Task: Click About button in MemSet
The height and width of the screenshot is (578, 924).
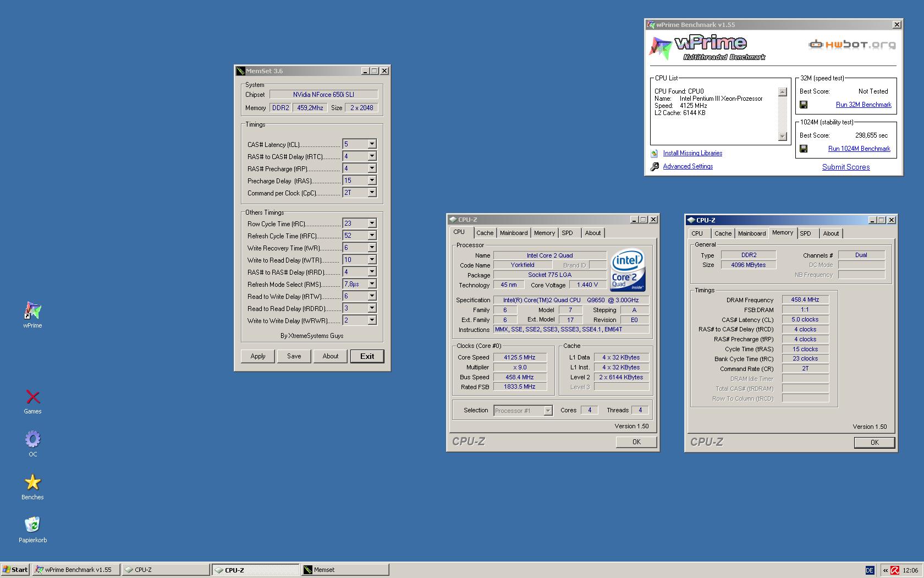Action: pos(331,356)
